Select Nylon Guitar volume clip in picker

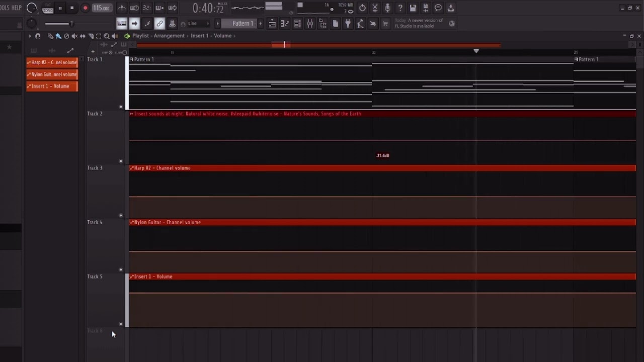pos(52,74)
